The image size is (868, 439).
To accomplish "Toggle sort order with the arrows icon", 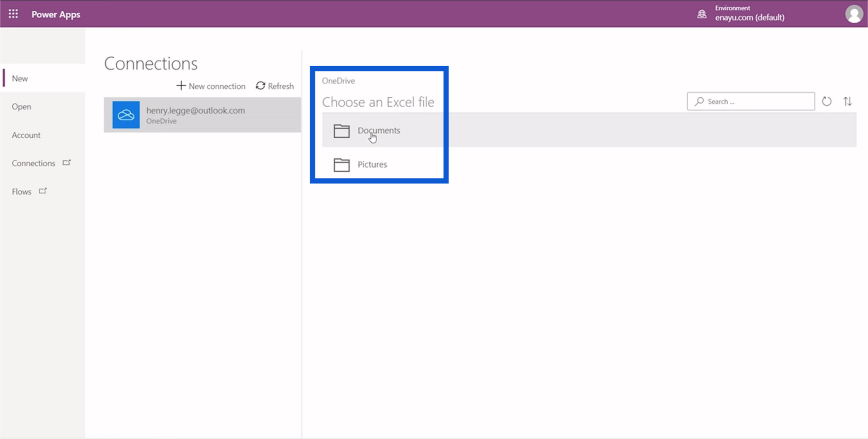I will 848,101.
